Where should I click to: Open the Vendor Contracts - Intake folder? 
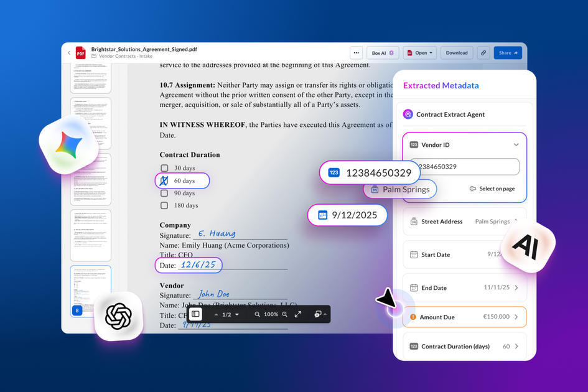pyautogui.click(x=122, y=56)
